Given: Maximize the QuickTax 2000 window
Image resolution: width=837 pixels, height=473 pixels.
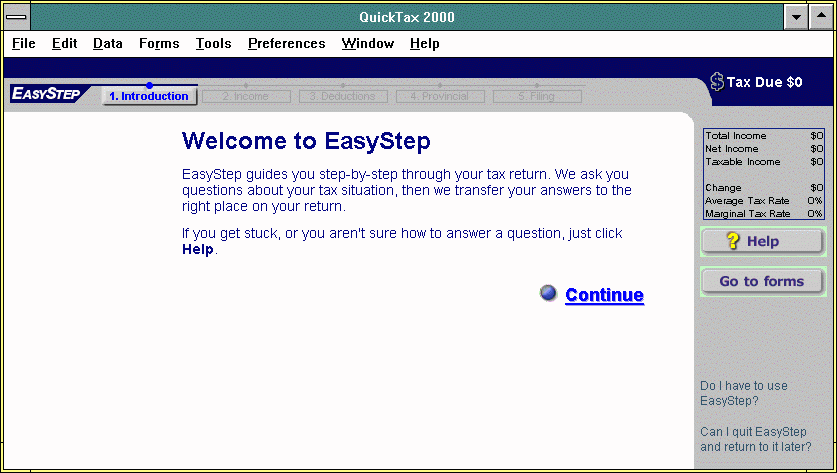Looking at the screenshot, I should (821, 17).
